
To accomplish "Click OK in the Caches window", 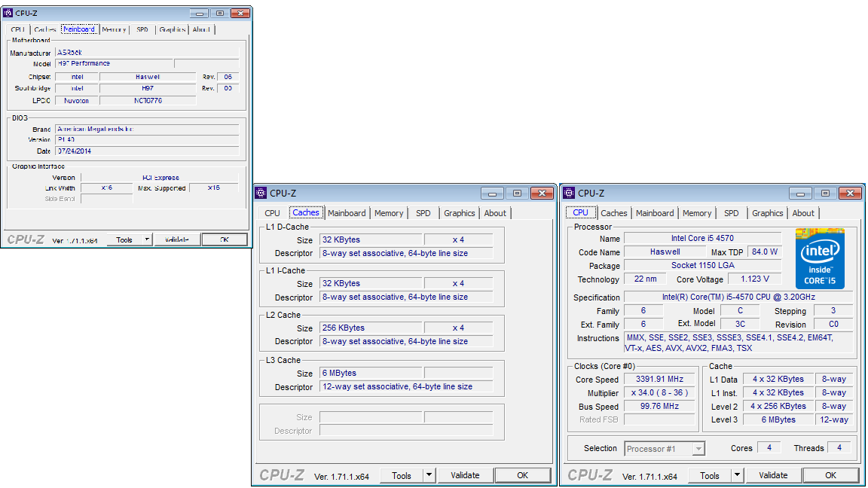I will click(523, 475).
